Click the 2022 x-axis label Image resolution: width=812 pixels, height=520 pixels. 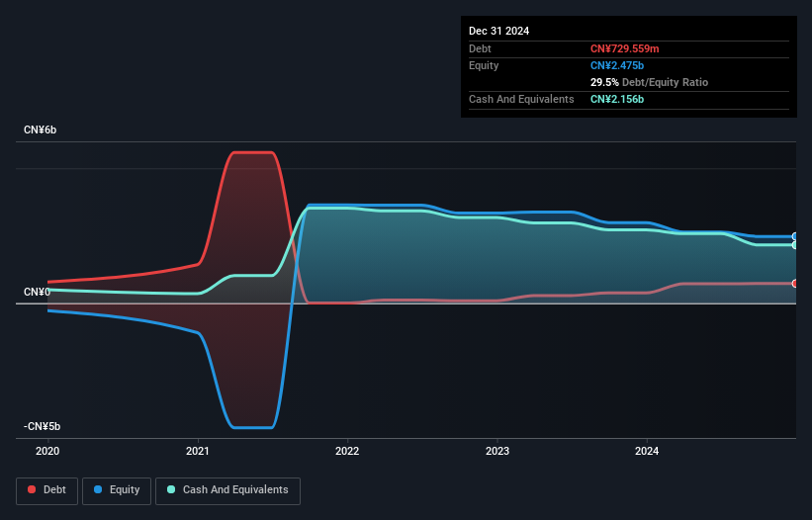coord(347,451)
